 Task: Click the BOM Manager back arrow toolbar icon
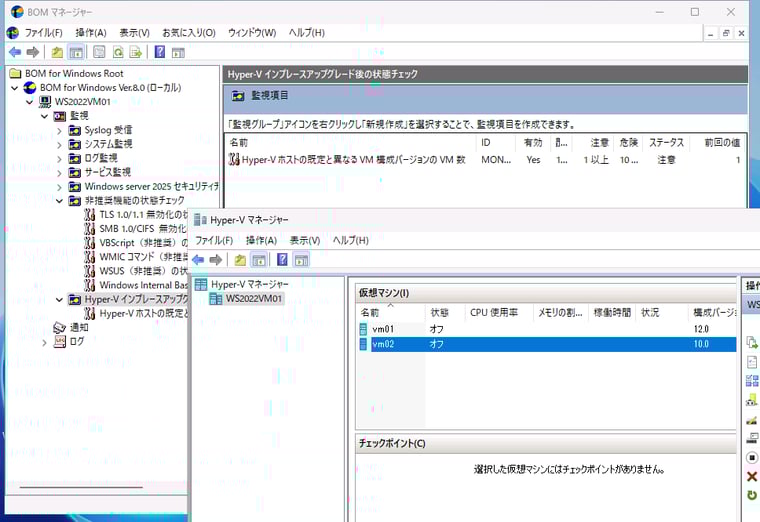coord(15,52)
